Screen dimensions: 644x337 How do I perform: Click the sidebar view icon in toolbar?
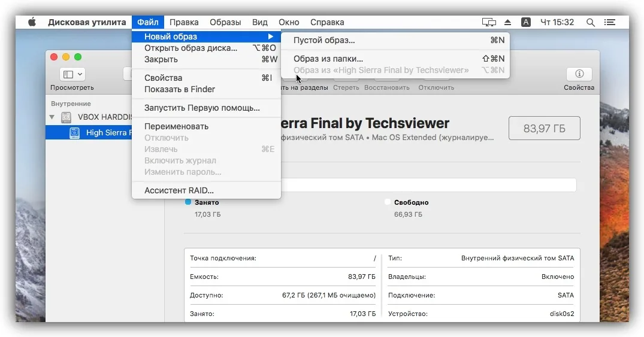pyautogui.click(x=68, y=74)
